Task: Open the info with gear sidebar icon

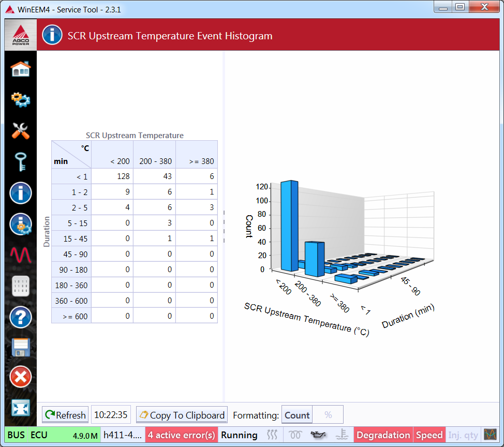Action: [x=21, y=225]
